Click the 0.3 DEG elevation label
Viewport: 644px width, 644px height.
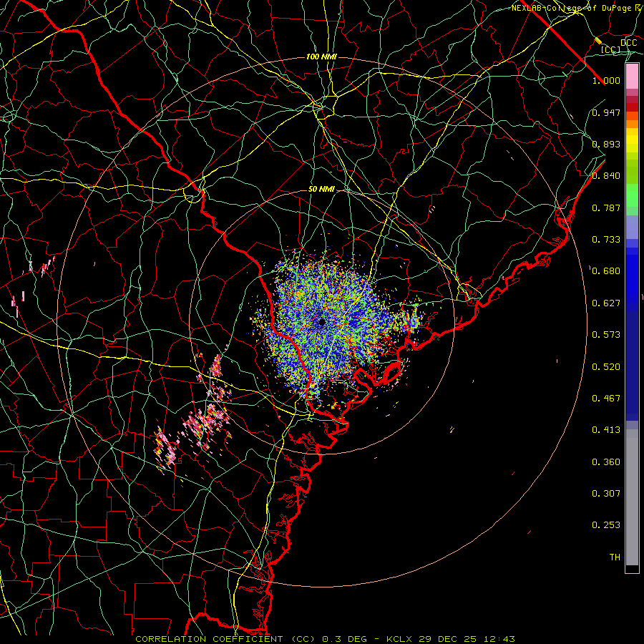[344, 639]
